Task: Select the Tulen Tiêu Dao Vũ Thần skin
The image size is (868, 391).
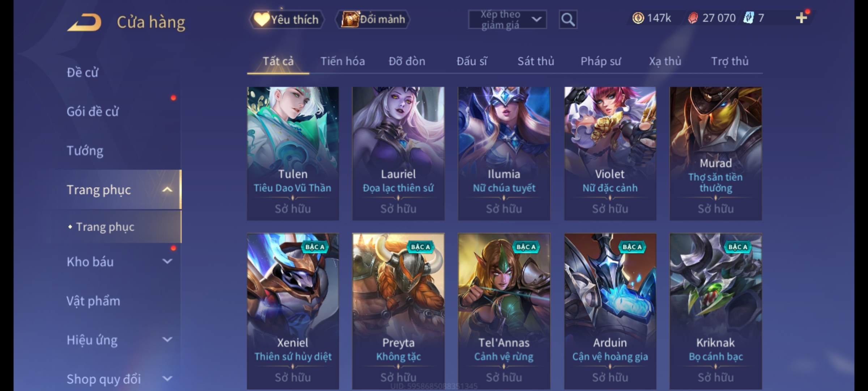Action: [x=293, y=154]
